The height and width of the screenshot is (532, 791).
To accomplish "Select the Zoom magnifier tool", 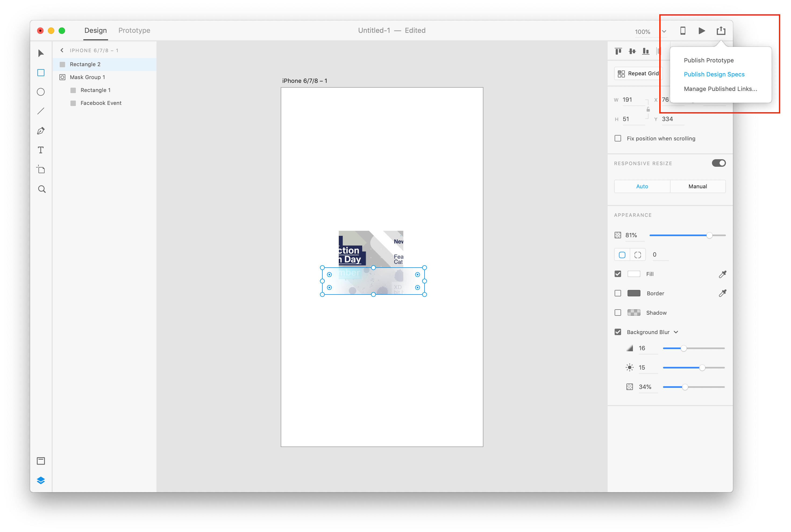I will (42, 189).
